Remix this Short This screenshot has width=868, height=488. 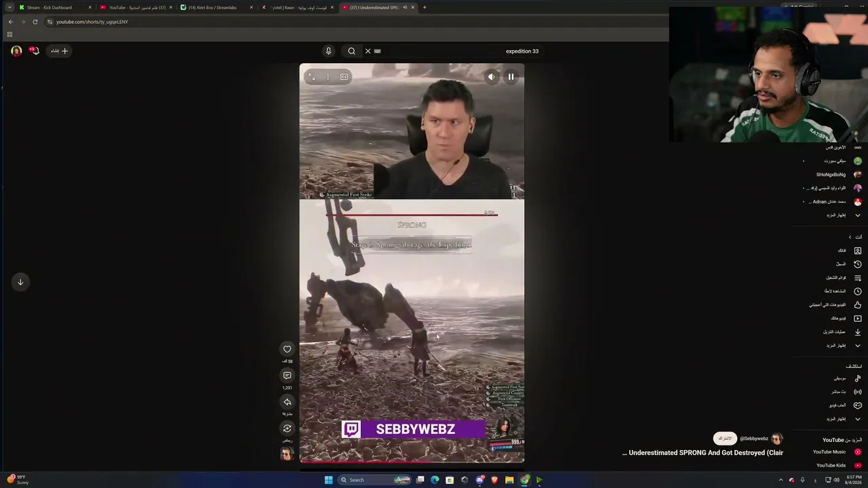point(287,428)
